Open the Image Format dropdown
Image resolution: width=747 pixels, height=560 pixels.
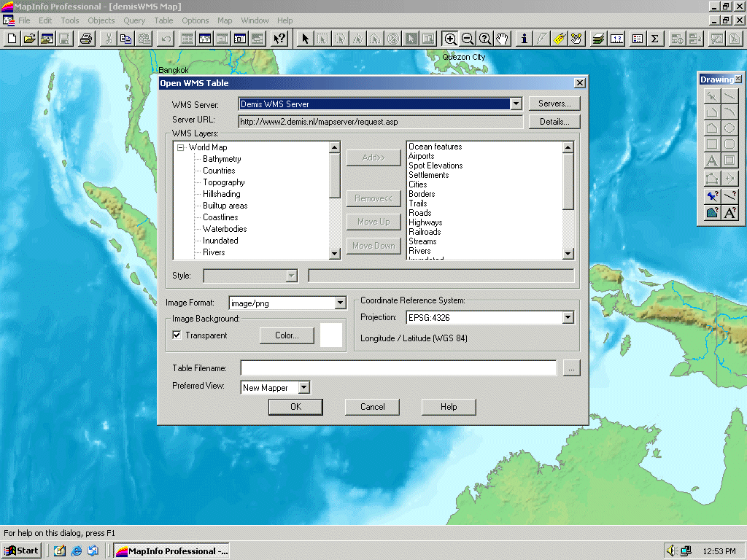pyautogui.click(x=340, y=303)
